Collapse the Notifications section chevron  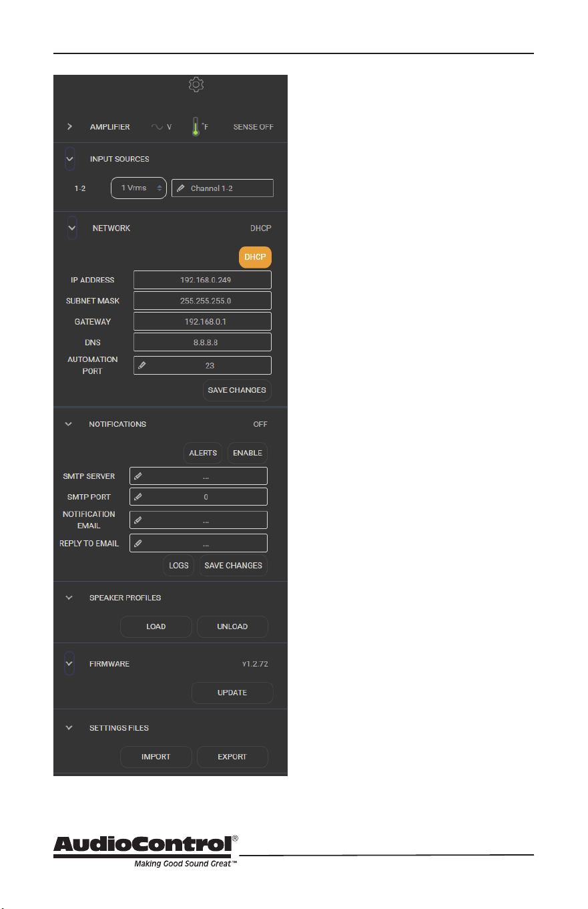[x=69, y=424]
